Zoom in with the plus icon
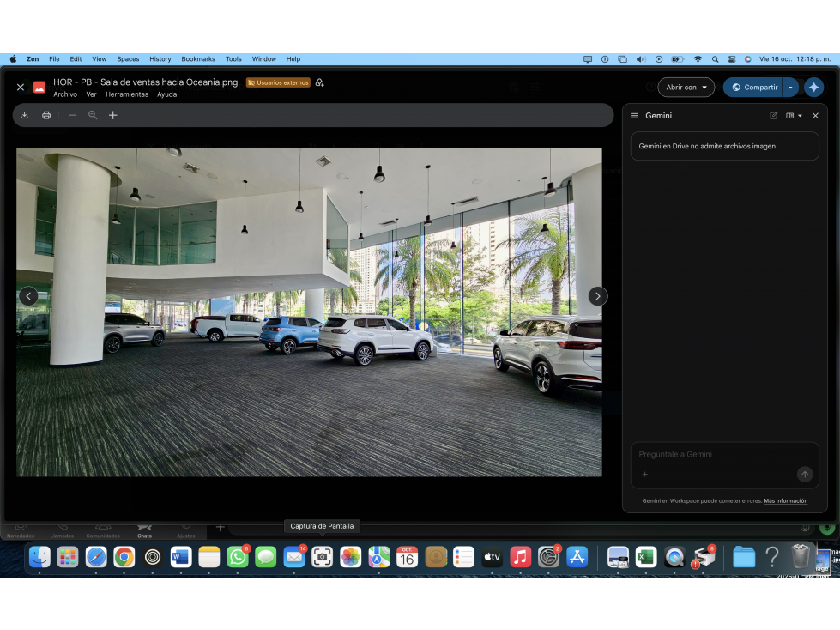The height and width of the screenshot is (630, 840). pos(113,115)
